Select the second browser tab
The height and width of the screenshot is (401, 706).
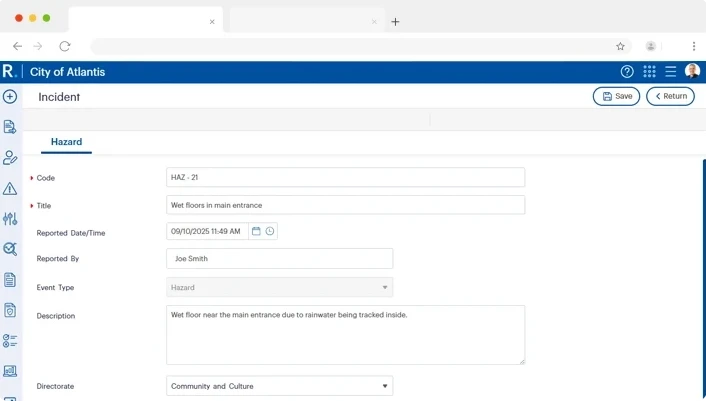click(x=307, y=21)
